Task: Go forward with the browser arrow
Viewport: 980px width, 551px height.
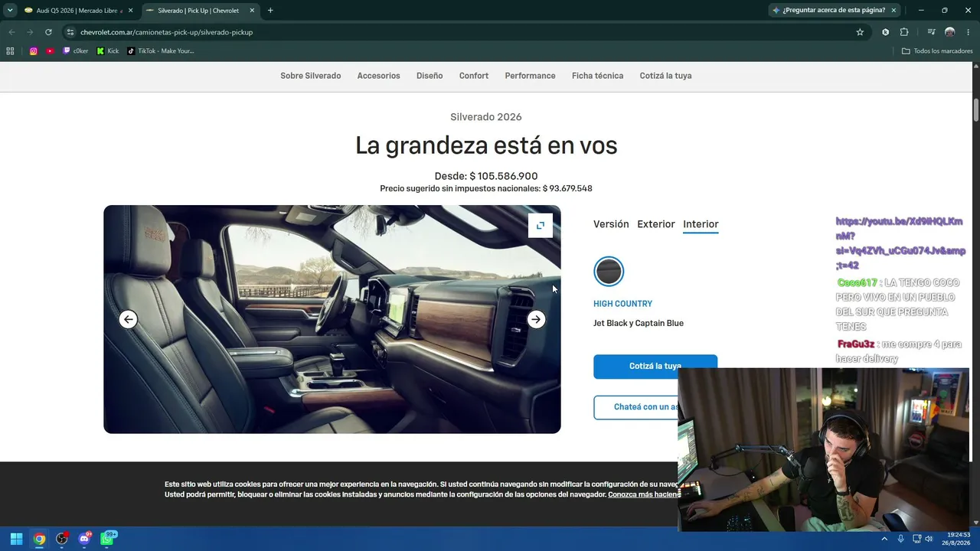Action: tap(30, 32)
